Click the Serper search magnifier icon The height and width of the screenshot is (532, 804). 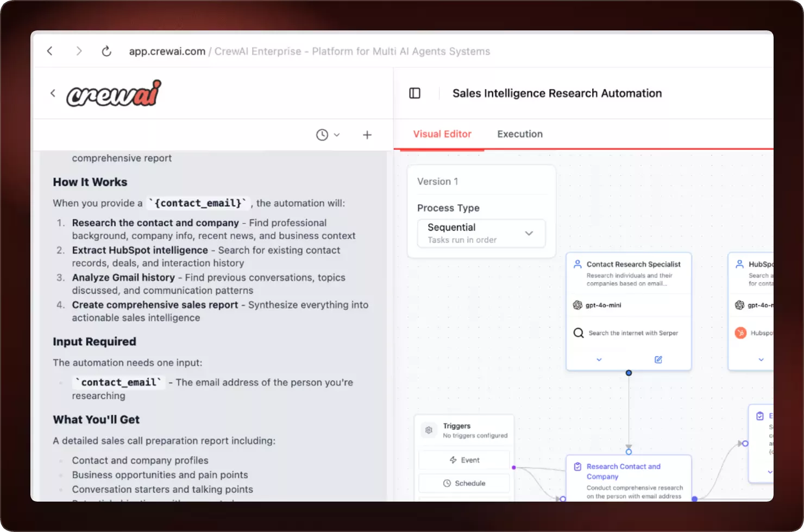[x=579, y=333]
